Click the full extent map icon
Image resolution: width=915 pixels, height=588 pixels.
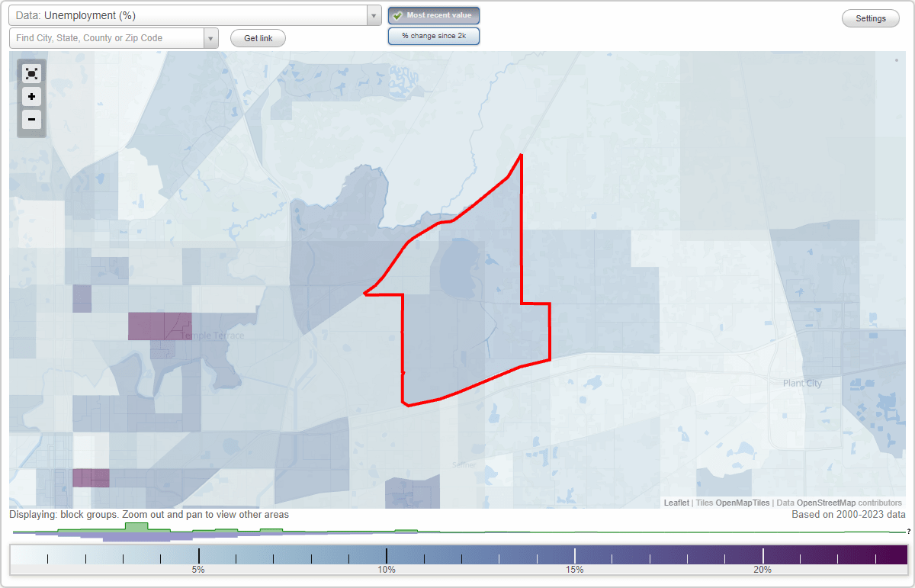[31, 73]
